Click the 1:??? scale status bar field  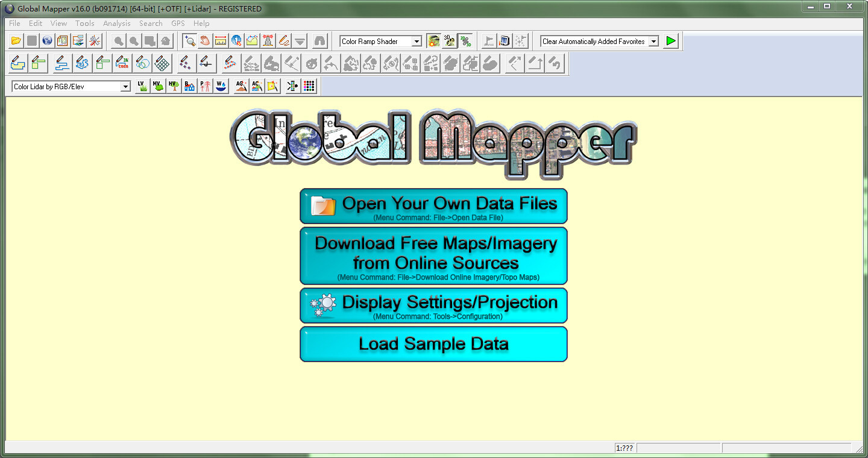coord(624,448)
